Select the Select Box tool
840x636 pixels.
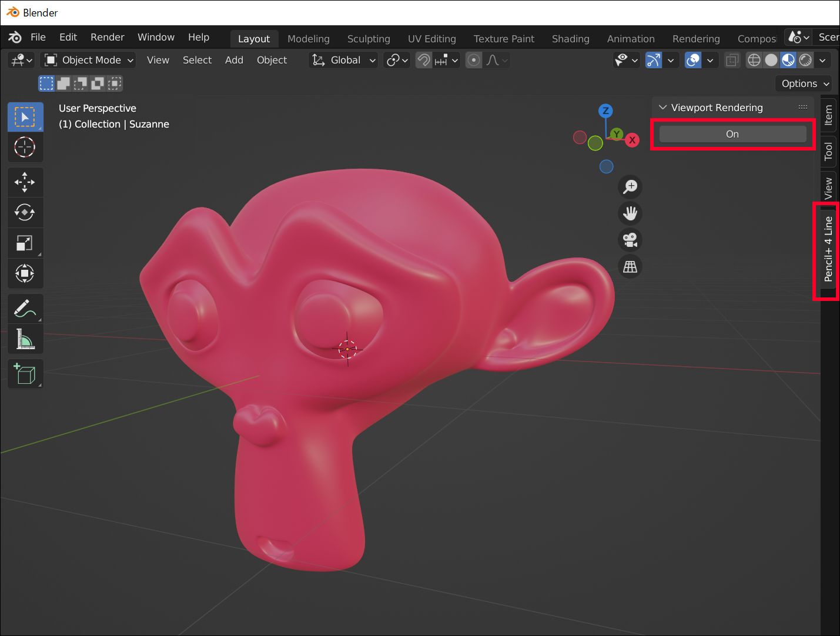tap(25, 117)
